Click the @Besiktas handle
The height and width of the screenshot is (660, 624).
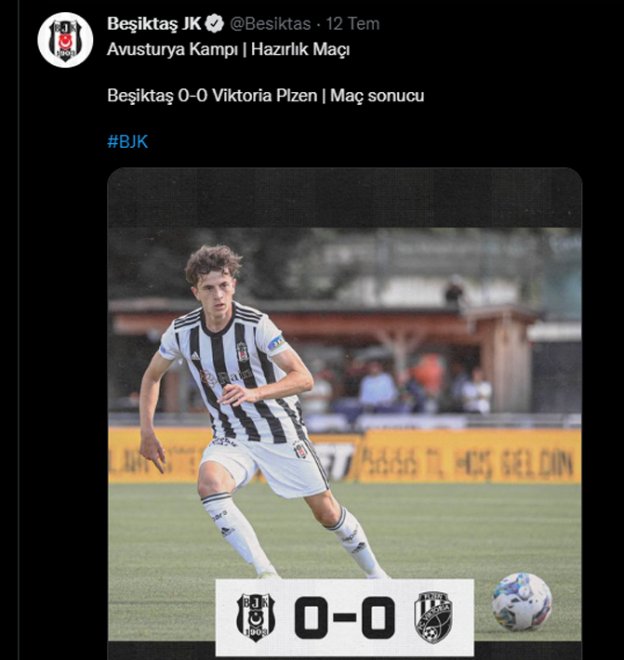pyautogui.click(x=270, y=24)
